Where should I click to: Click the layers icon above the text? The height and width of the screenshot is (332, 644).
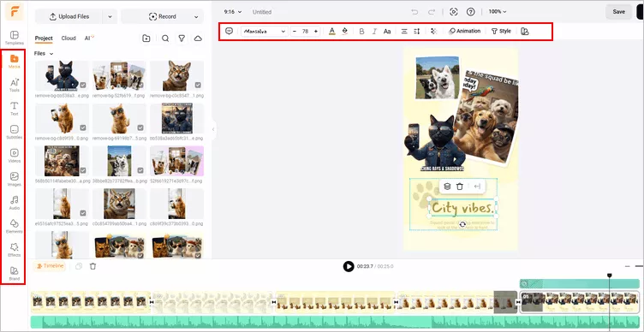click(x=447, y=187)
